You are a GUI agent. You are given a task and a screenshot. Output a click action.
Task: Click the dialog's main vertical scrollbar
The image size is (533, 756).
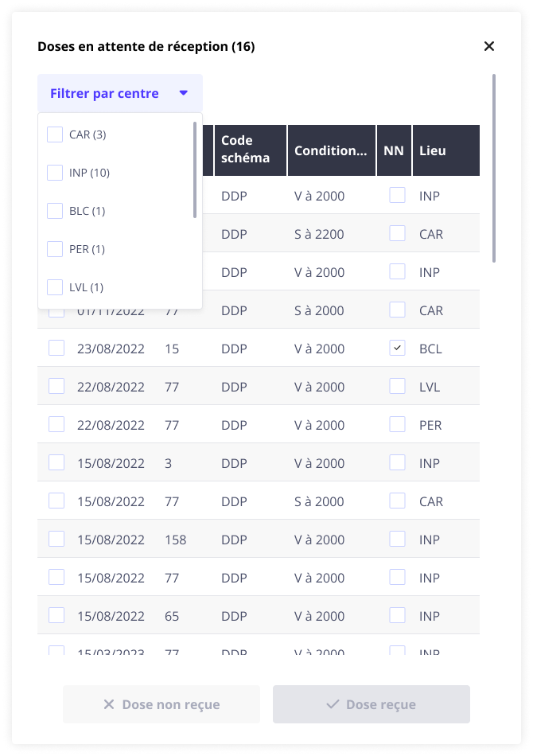click(494, 168)
